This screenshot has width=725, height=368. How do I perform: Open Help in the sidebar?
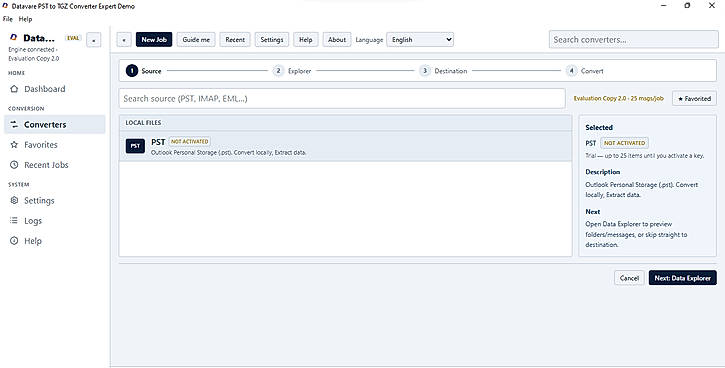click(x=55, y=241)
